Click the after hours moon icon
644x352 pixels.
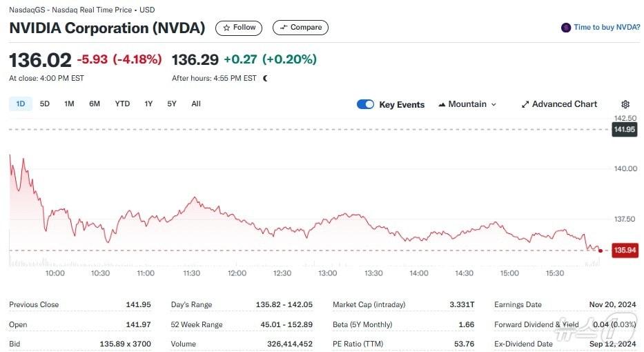(266, 79)
